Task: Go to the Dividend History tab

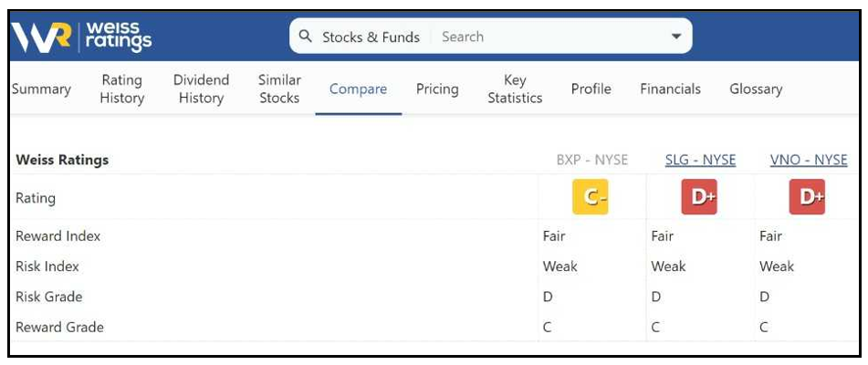Action: (x=201, y=89)
